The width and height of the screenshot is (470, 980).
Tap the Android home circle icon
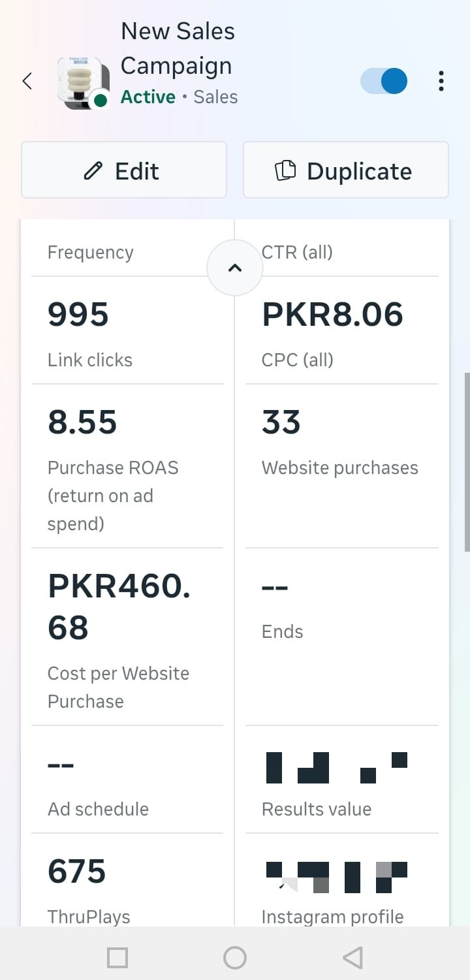pyautogui.click(x=235, y=958)
